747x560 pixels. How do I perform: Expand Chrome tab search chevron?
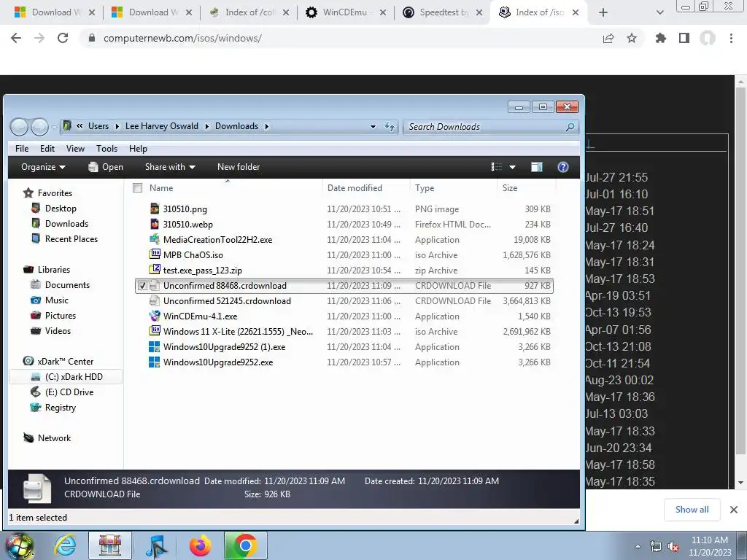point(659,13)
